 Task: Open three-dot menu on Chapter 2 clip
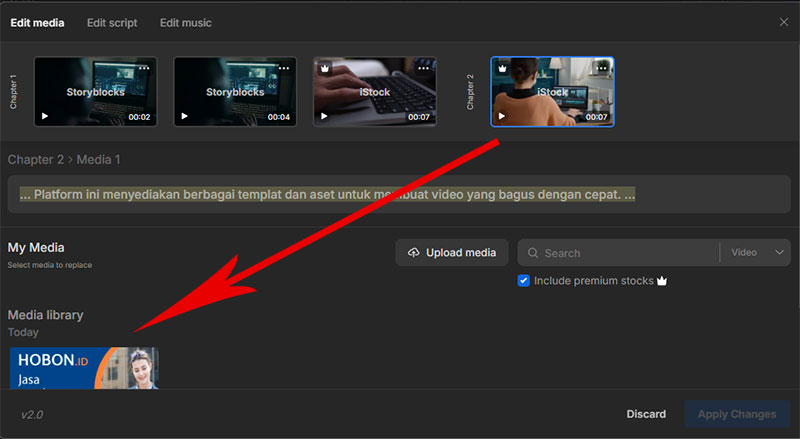click(602, 68)
